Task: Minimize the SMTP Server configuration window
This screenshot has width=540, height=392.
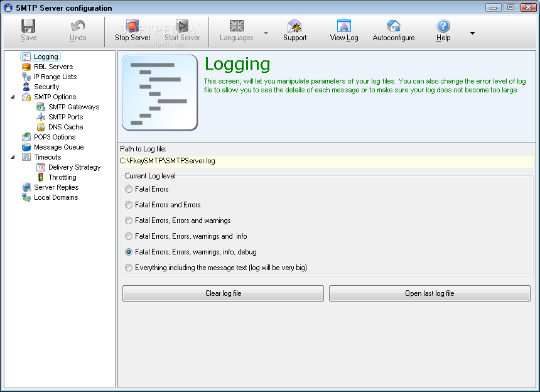Action: (493, 8)
